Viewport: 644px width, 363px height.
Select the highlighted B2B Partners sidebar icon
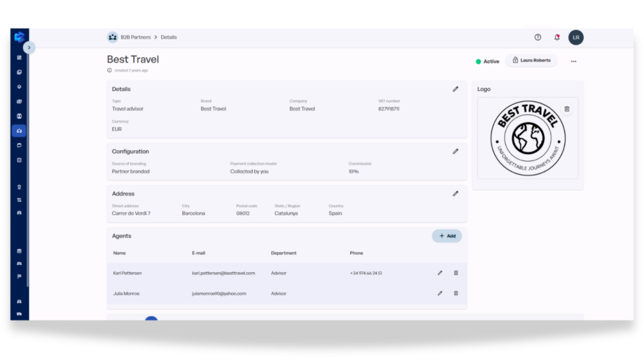click(x=19, y=131)
